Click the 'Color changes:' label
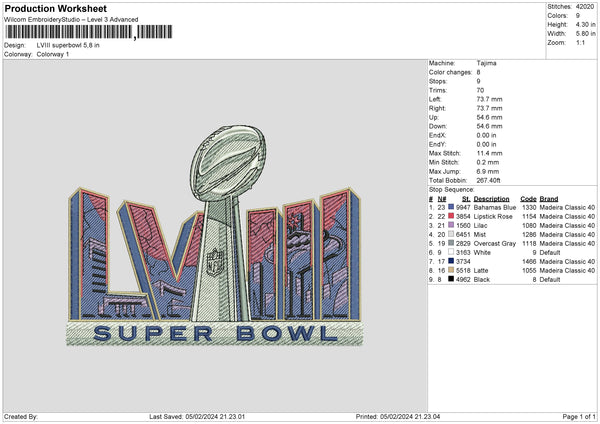This screenshot has height=424, width=600. pos(450,72)
